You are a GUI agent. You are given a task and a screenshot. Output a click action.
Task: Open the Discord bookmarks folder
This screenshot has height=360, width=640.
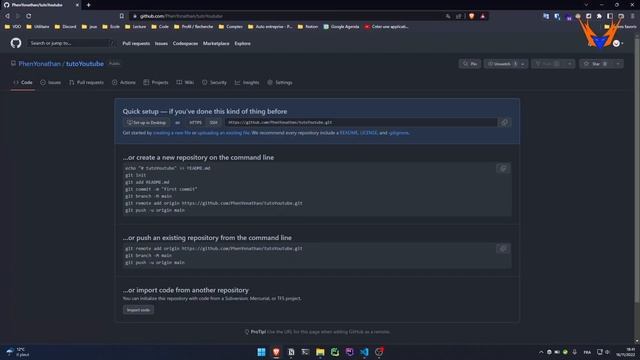(65, 27)
